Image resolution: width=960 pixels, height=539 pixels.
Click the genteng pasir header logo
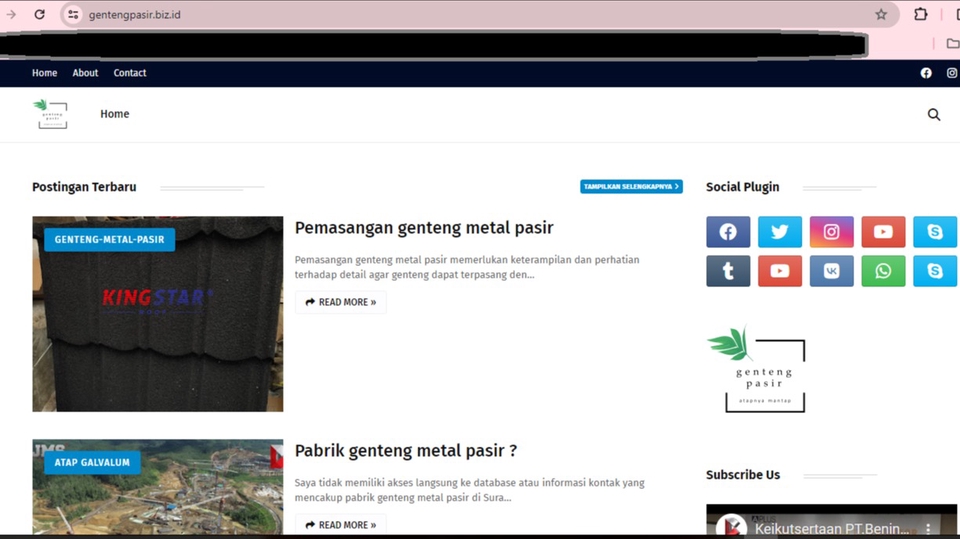pos(51,114)
